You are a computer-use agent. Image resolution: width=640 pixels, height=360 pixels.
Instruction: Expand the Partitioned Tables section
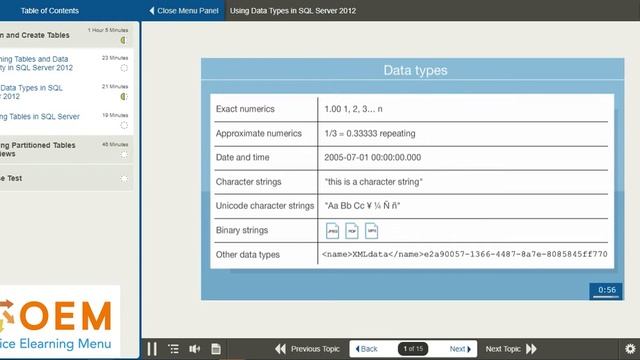point(66,149)
